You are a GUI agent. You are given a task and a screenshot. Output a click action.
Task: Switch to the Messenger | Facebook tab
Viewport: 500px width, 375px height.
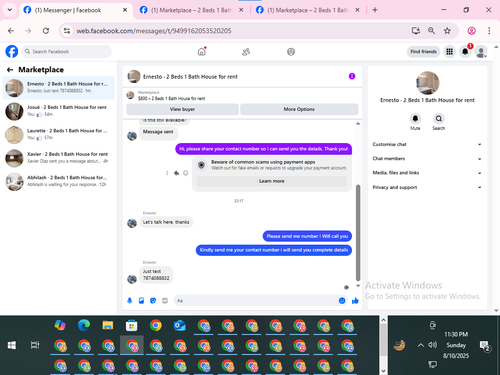pyautogui.click(x=75, y=10)
